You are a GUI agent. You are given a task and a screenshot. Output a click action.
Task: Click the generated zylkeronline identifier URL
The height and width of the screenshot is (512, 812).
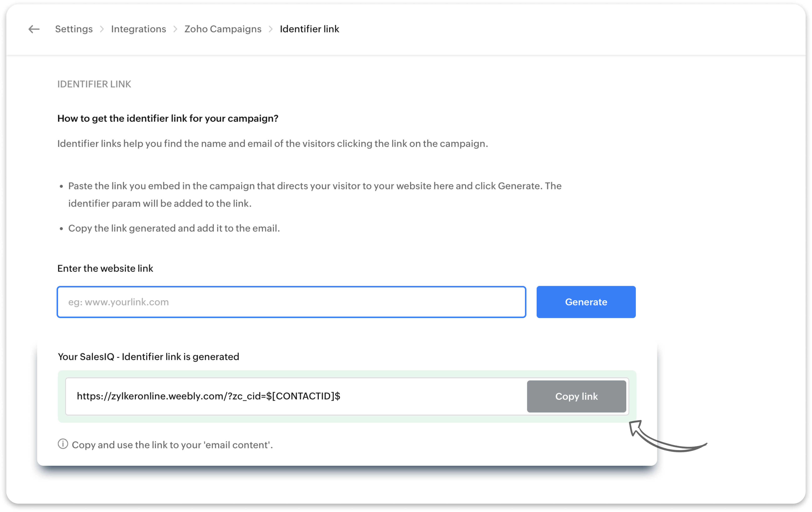[x=208, y=396]
